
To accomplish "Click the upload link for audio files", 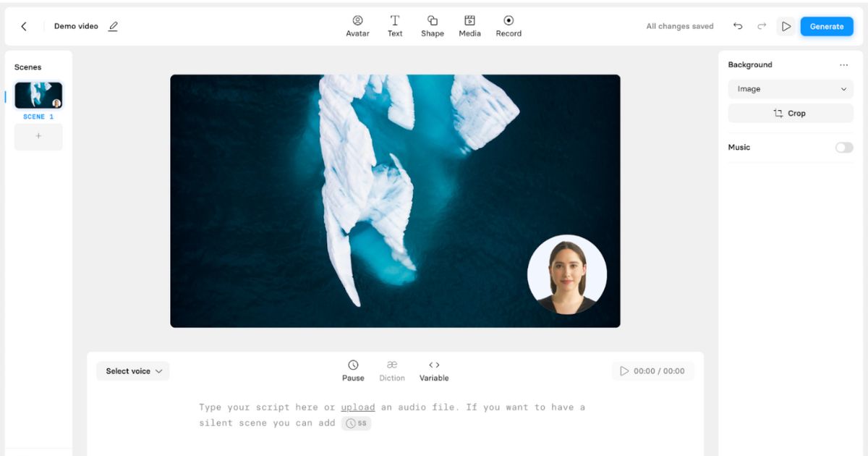I will tap(357, 407).
